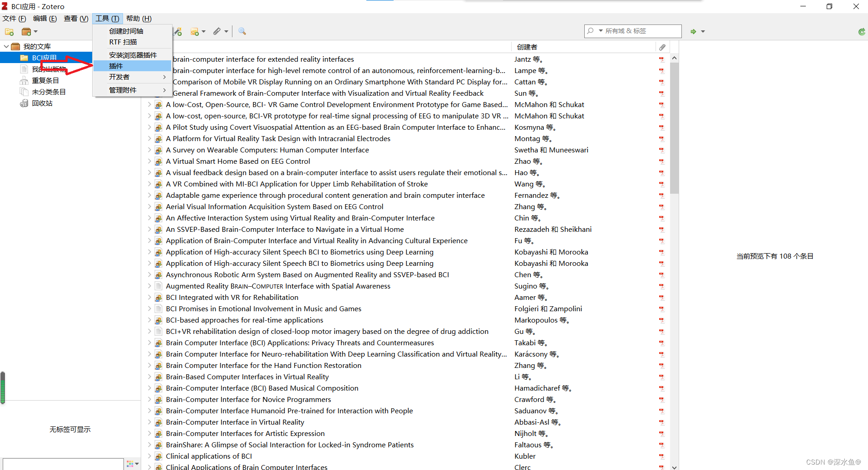
Task: Select Brain-Computer Interface for Novice Programmers title
Action: pyautogui.click(x=248, y=400)
